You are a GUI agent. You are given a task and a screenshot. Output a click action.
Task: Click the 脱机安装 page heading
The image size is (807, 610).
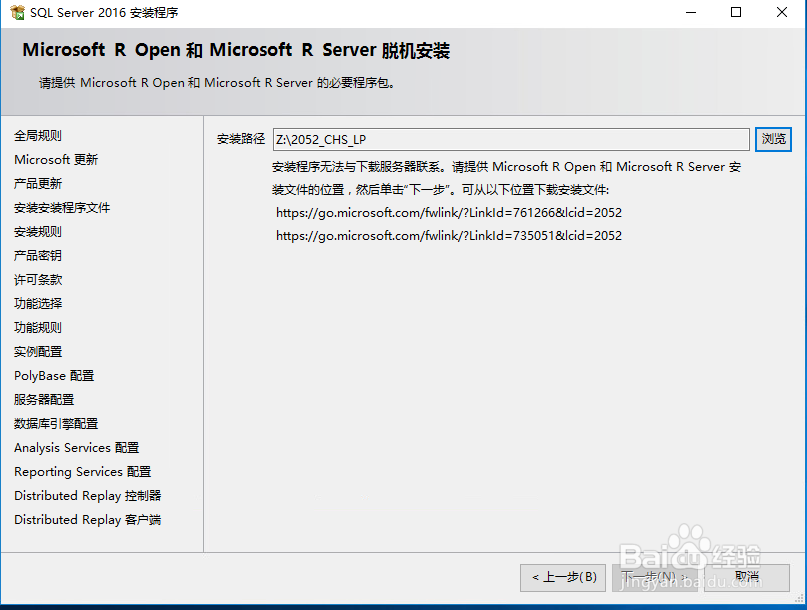pyautogui.click(x=236, y=50)
